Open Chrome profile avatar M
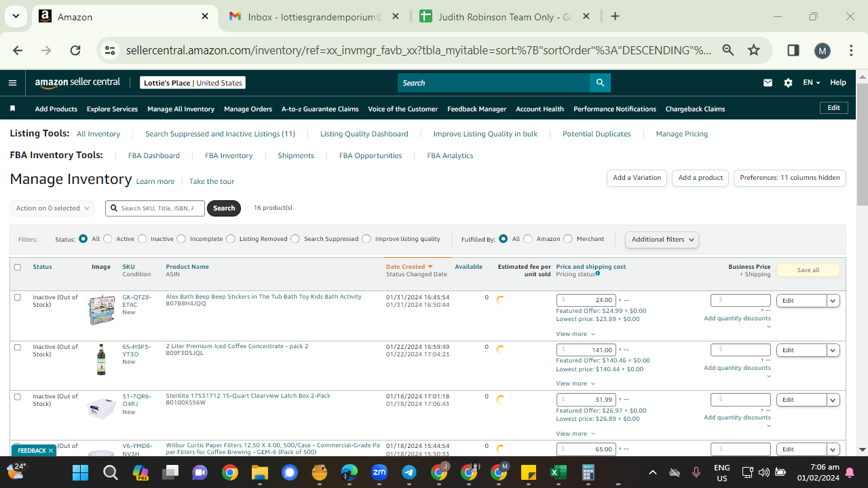This screenshot has width=868, height=488. (822, 50)
